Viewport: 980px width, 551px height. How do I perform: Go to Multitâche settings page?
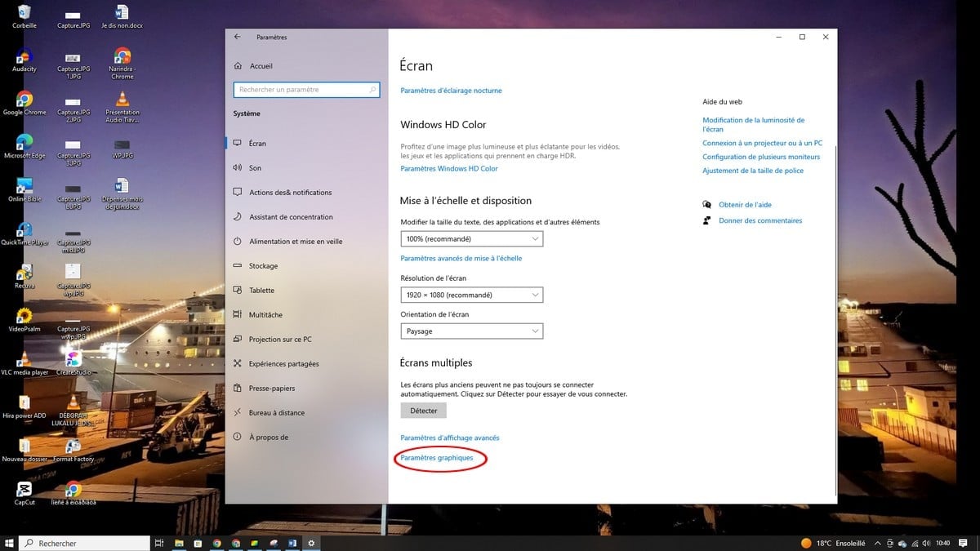[x=265, y=315]
